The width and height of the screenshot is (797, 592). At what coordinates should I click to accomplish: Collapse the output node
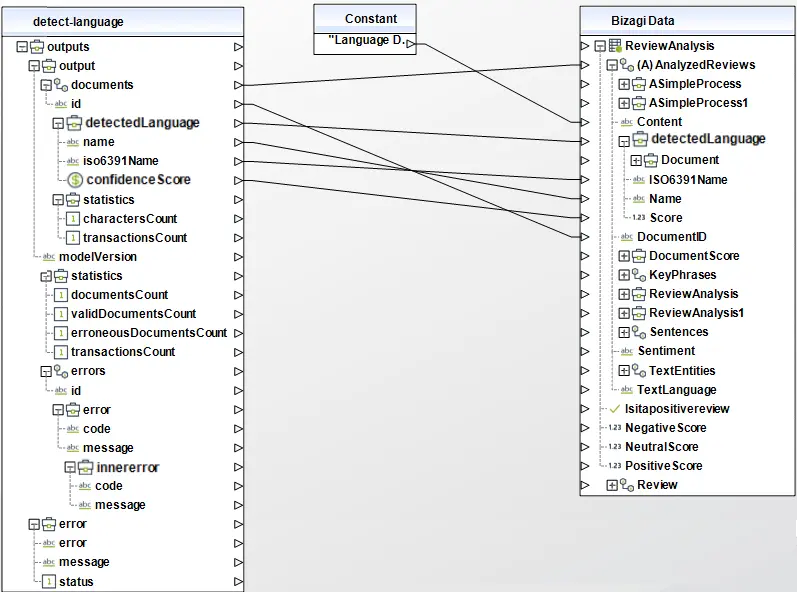point(34,66)
